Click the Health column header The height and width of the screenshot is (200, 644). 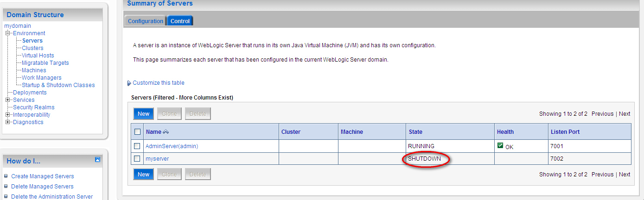click(505, 132)
